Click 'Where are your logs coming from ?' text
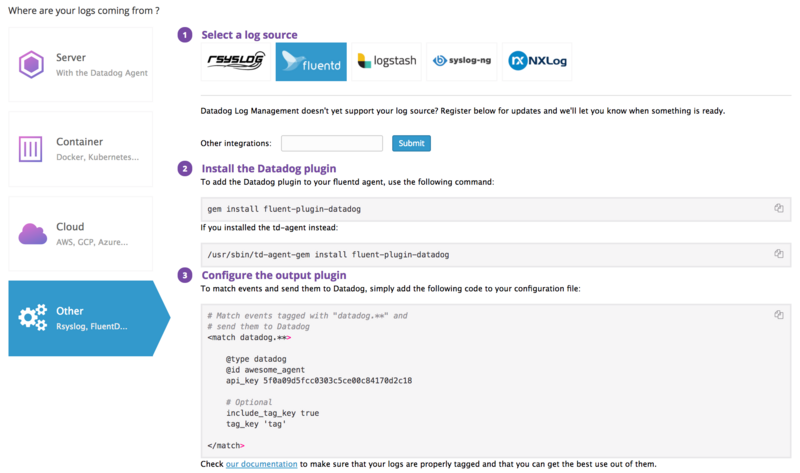The image size is (800, 473). click(84, 10)
